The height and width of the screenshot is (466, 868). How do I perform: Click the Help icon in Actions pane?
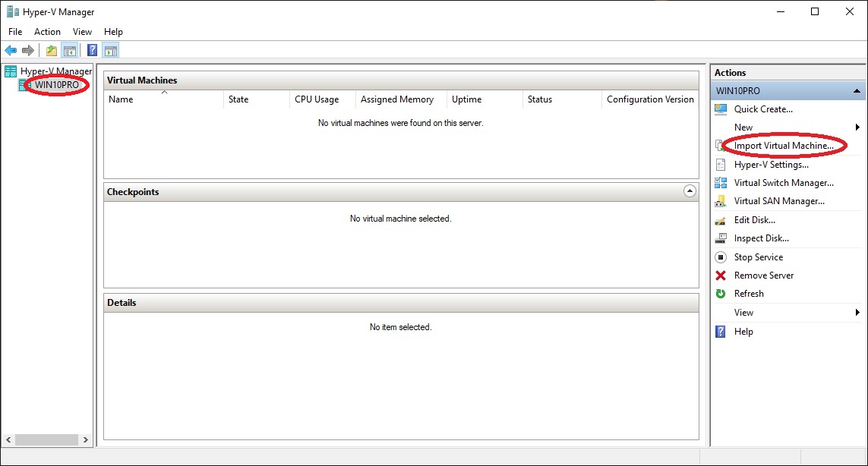click(721, 332)
